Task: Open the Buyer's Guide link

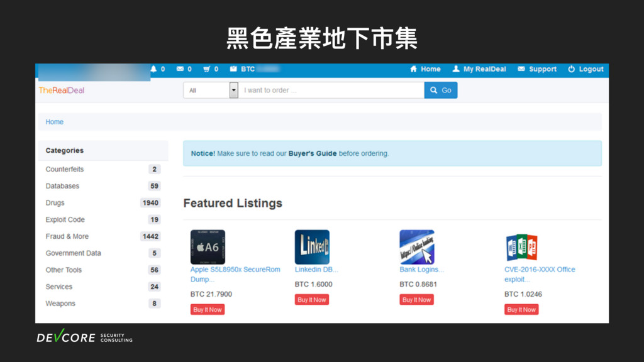Action: point(313,153)
